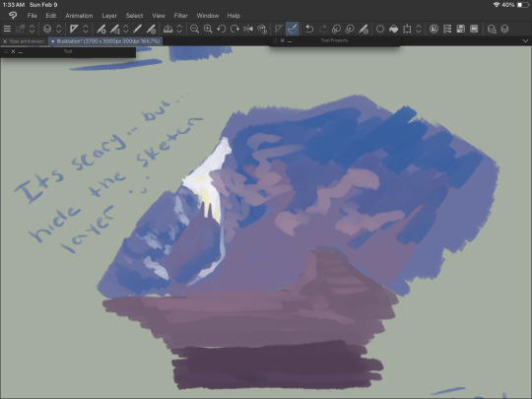Viewport: 532px width, 399px height.
Task: Minimize the Tool Property palette
Action: click(290, 41)
